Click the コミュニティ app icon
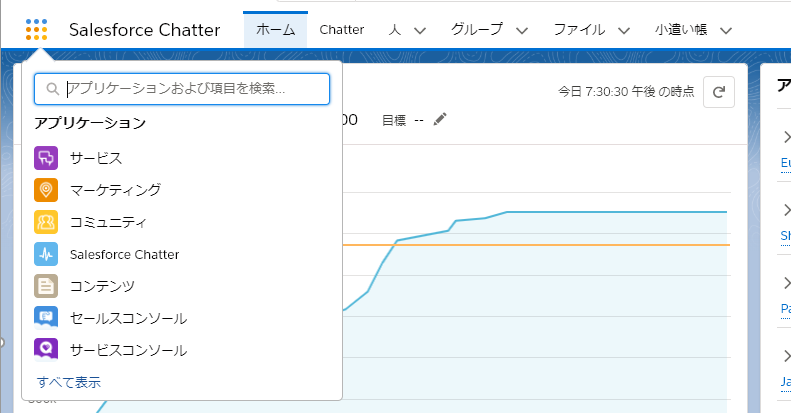791x413 pixels. coord(46,222)
